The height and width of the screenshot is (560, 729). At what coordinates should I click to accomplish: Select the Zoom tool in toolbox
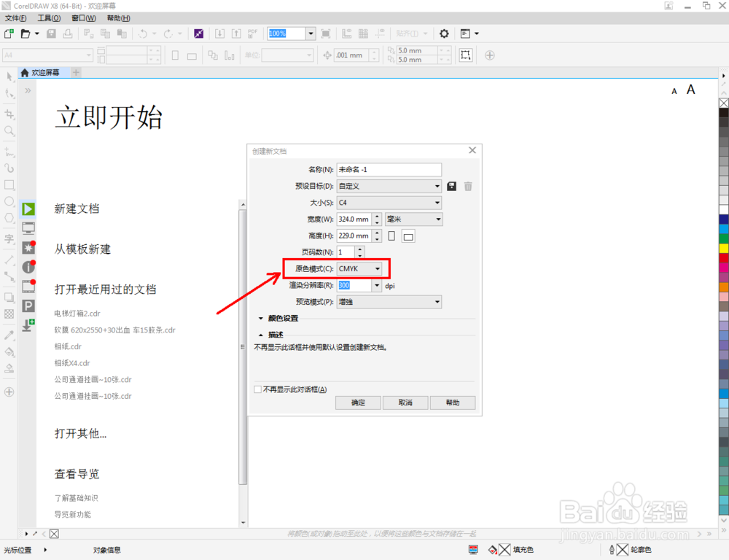(9, 131)
